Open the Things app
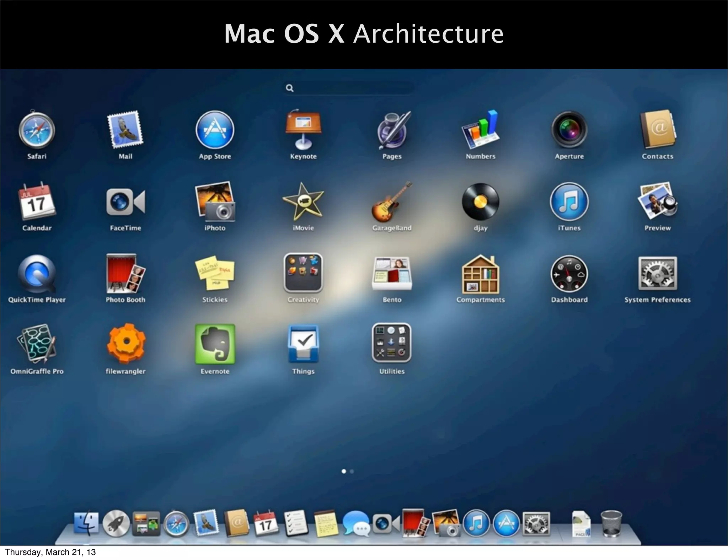Screen dimensions: 728x560 (303, 344)
